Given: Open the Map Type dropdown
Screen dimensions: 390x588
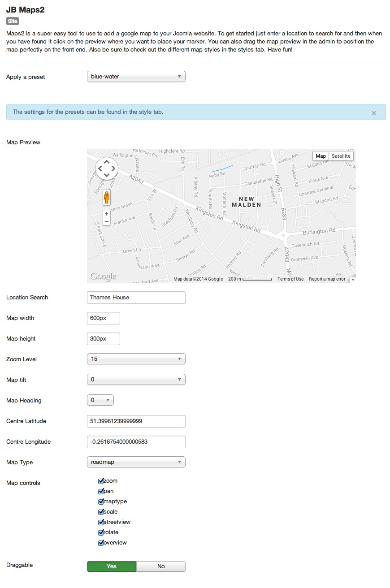Looking at the screenshot, I should [x=136, y=462].
